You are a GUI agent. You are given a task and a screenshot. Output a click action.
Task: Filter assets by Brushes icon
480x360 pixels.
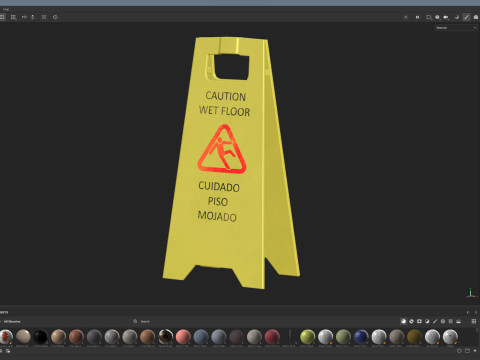[435, 321]
